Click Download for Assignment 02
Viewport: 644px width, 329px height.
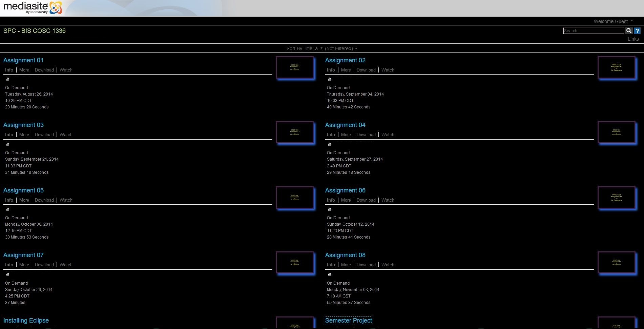(x=366, y=70)
